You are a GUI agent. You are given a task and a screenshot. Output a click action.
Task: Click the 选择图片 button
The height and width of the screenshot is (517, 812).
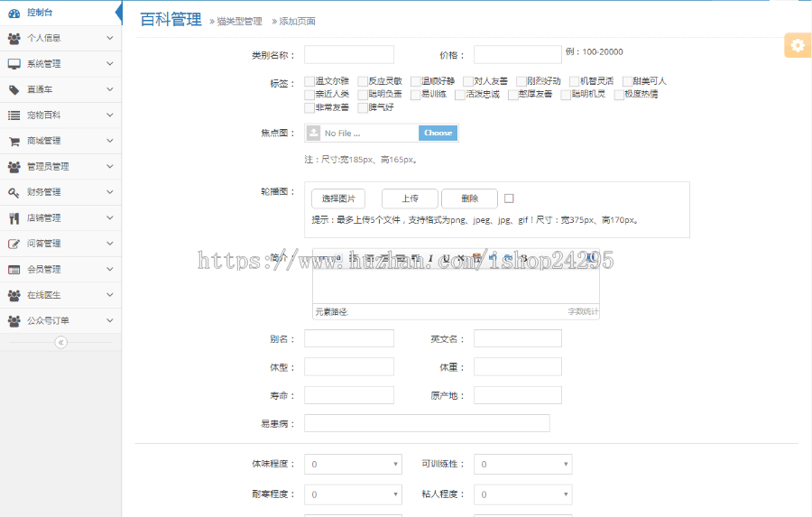point(338,198)
